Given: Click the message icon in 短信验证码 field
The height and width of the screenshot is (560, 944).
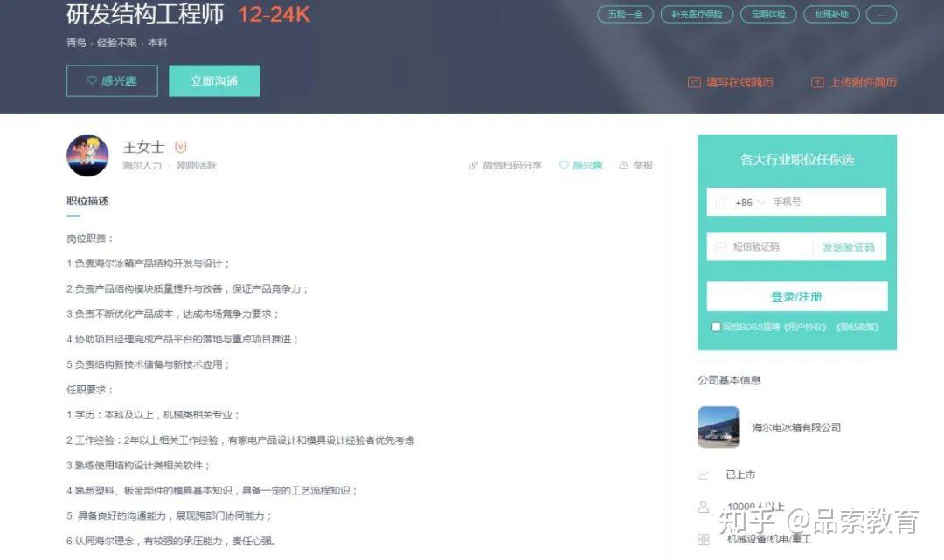Looking at the screenshot, I should [x=720, y=247].
